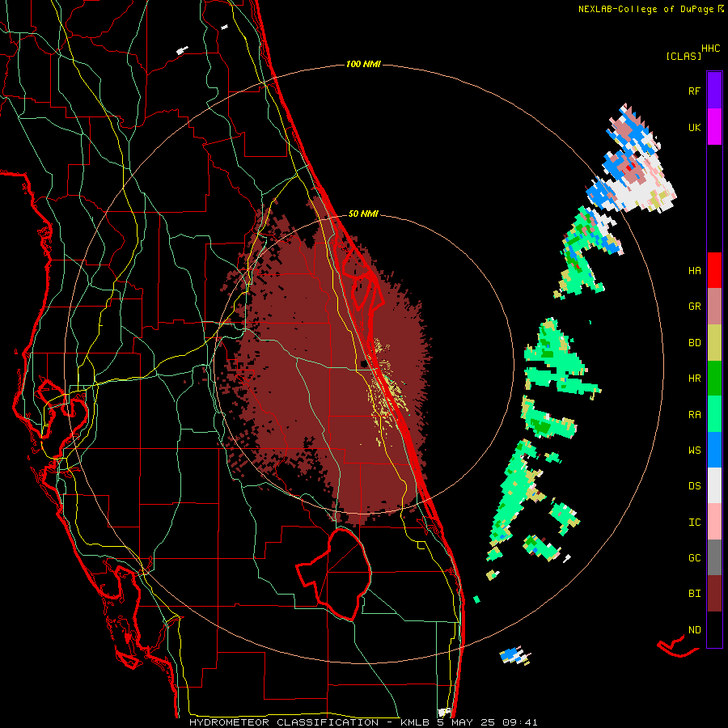Click the "RA" legend label

click(x=694, y=415)
